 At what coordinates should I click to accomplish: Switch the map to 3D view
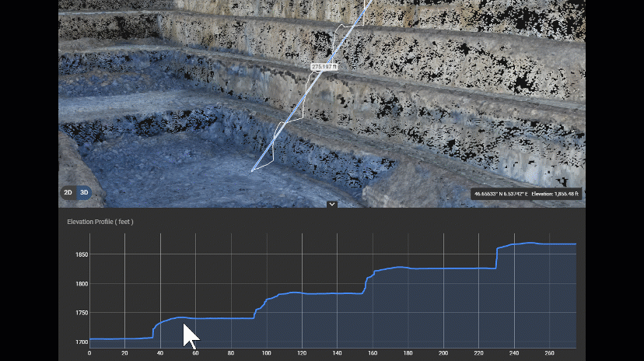[84, 193]
